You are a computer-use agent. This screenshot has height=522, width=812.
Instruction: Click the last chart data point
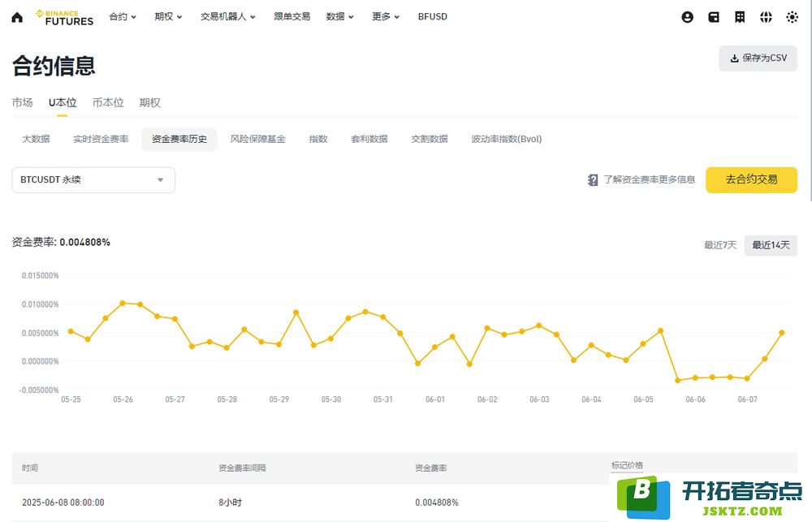tap(782, 333)
